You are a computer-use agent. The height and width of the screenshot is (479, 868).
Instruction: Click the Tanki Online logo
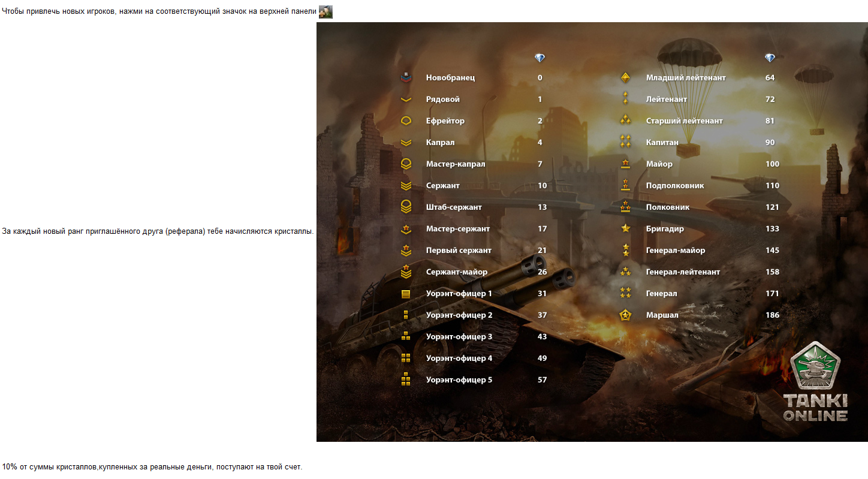click(815, 381)
